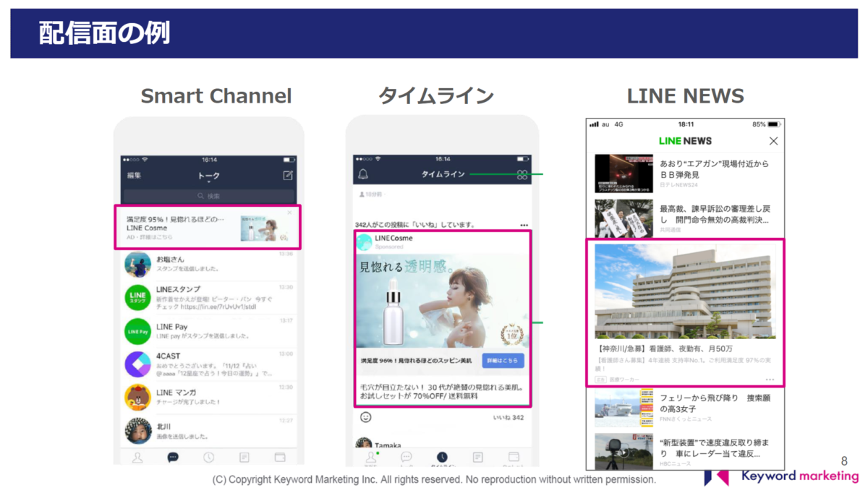868x488 pixels.
Task: Click the FNNさくっとニュース source label
Action: pyautogui.click(x=686, y=419)
